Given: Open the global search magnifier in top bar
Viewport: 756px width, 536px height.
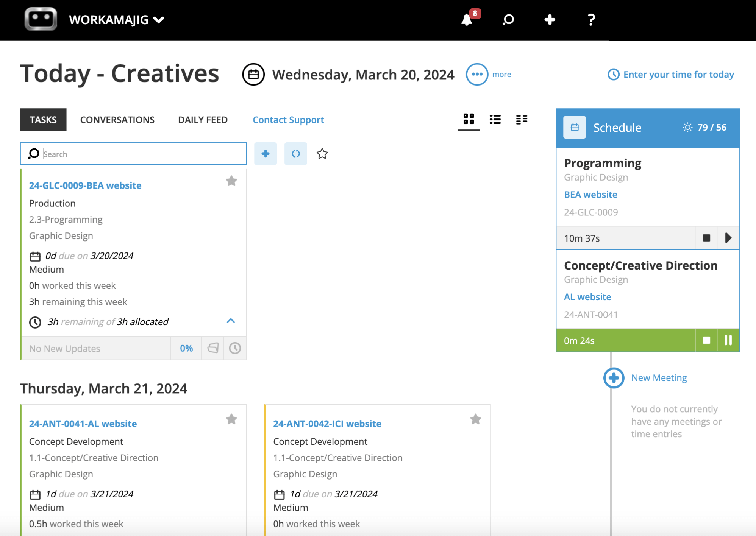Looking at the screenshot, I should [x=508, y=20].
